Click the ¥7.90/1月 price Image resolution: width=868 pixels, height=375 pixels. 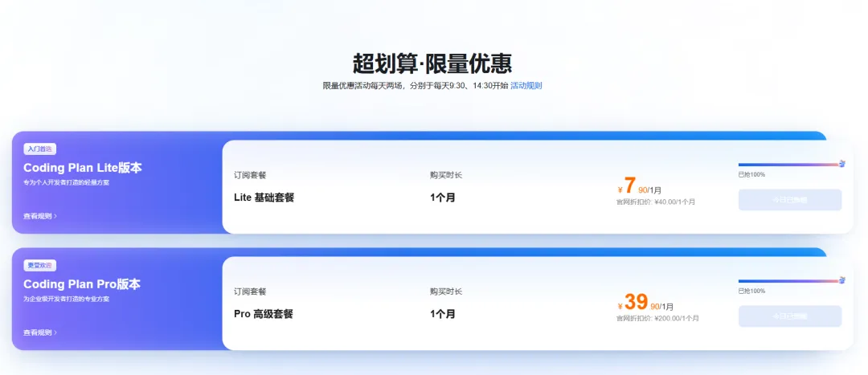[x=640, y=185]
